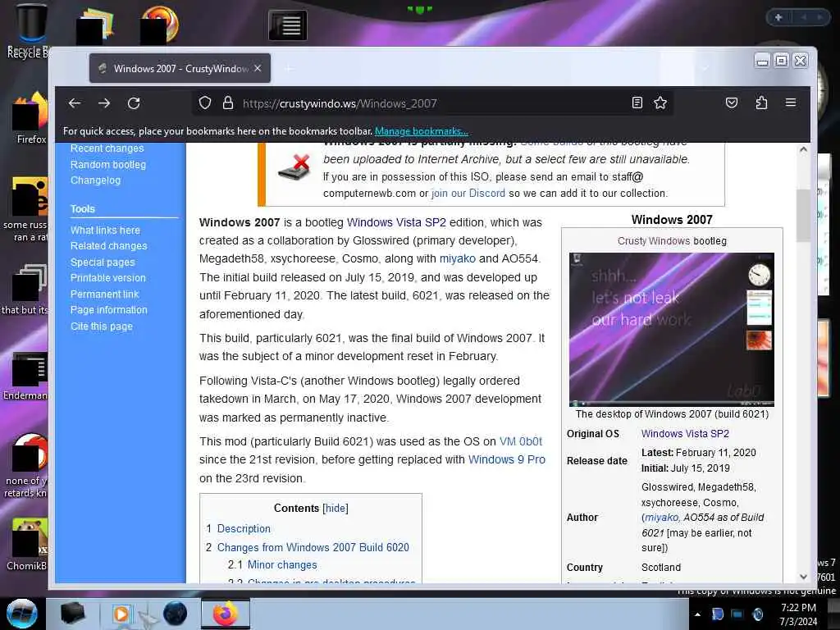Viewport: 840px width, 630px height.
Task: Open the Manage bookmarks link
Action: [x=422, y=131]
